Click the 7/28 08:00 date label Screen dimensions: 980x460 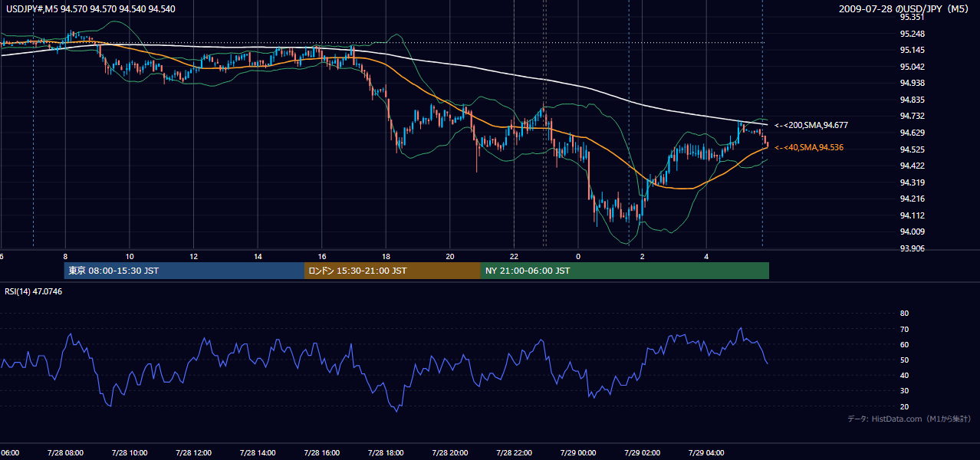(65, 453)
